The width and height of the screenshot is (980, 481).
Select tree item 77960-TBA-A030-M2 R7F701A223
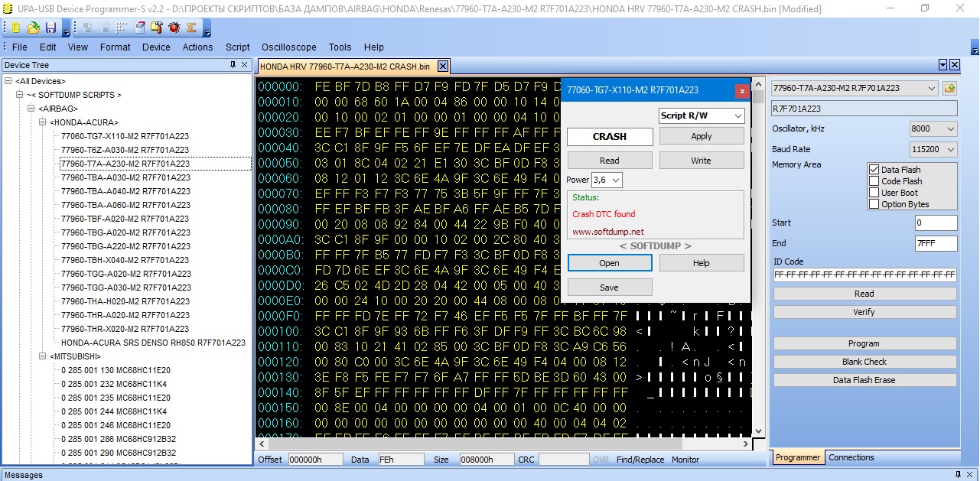click(125, 177)
